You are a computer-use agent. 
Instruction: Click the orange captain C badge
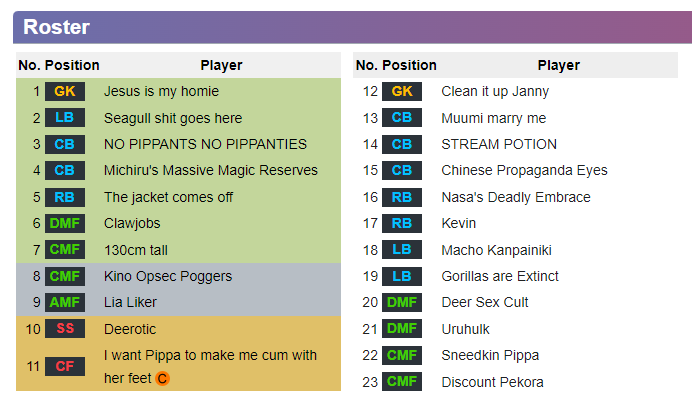[x=162, y=378]
